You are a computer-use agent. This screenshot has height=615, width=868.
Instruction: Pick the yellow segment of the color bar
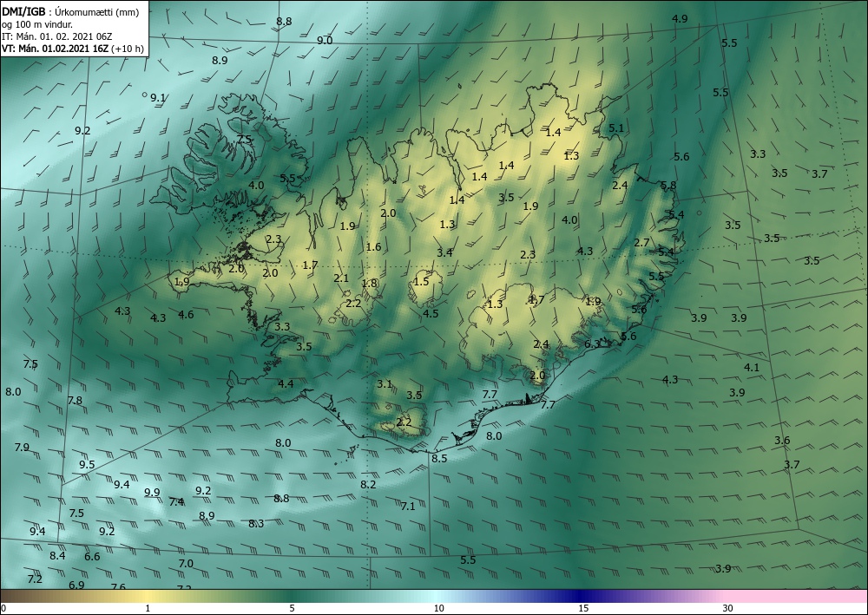click(147, 596)
